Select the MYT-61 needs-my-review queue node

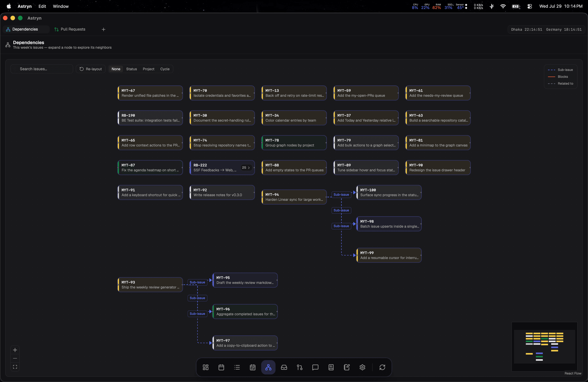pyautogui.click(x=438, y=93)
